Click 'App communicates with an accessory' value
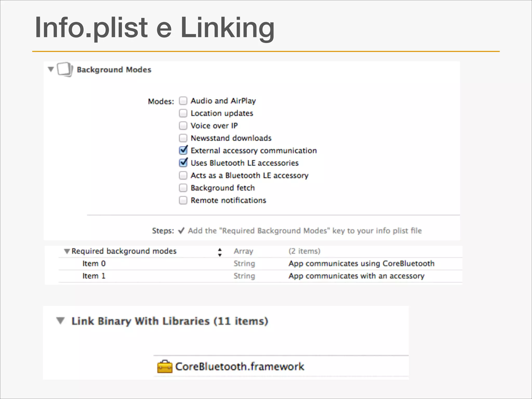The image size is (532, 399). pyautogui.click(x=356, y=276)
